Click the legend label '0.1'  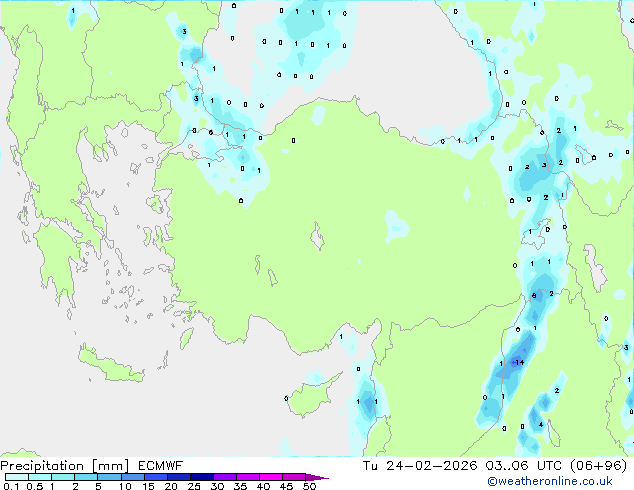coord(11,486)
